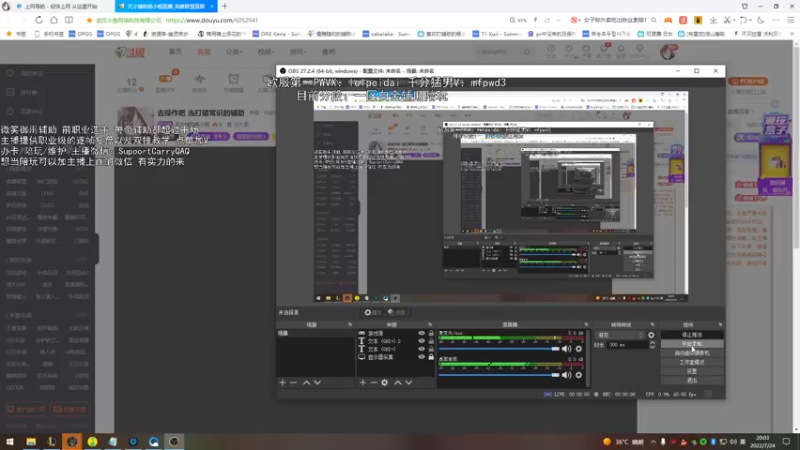Adjust microphone volume slider in mixer
The image size is (800, 450).
tap(499, 349)
